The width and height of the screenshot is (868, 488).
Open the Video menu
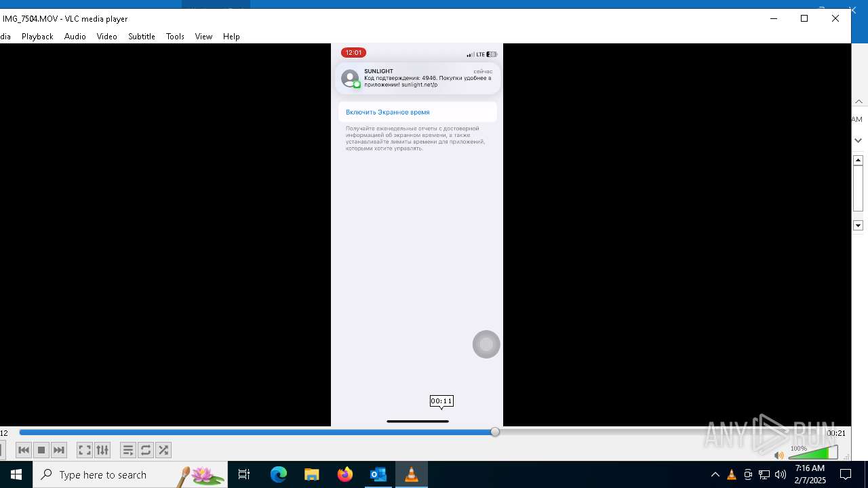click(106, 37)
